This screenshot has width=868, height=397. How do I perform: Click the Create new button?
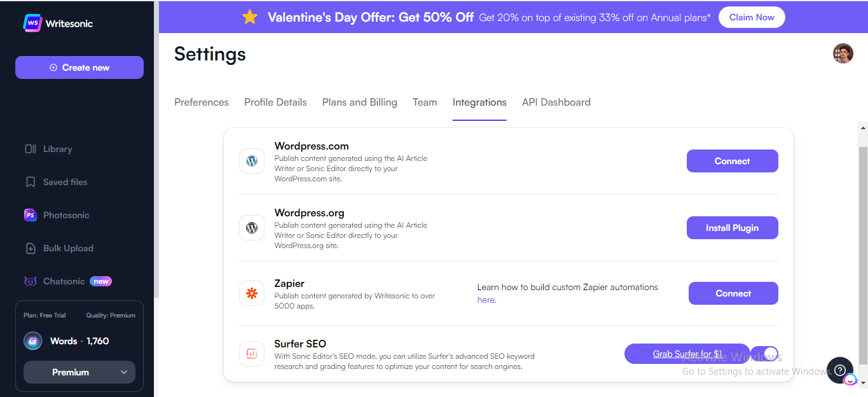79,67
